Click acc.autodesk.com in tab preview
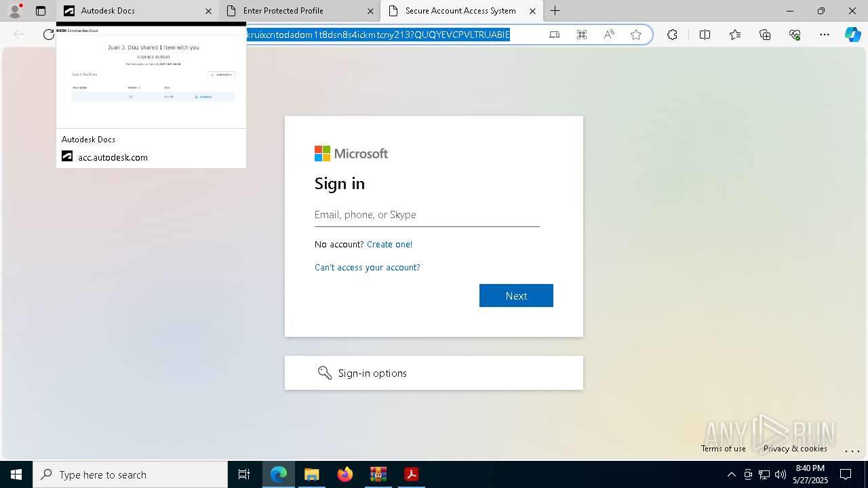 pyautogui.click(x=113, y=157)
